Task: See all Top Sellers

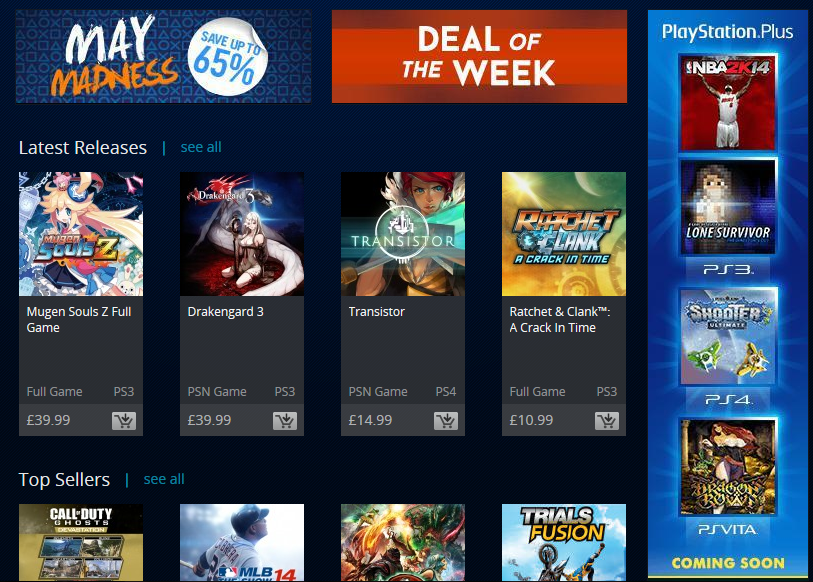Action: (x=164, y=479)
